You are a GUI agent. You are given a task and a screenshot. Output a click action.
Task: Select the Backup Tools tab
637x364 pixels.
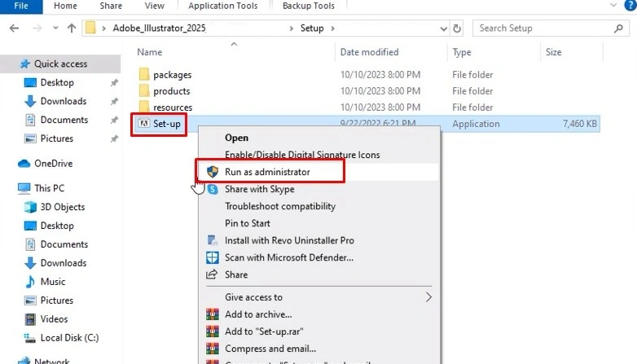tap(309, 6)
